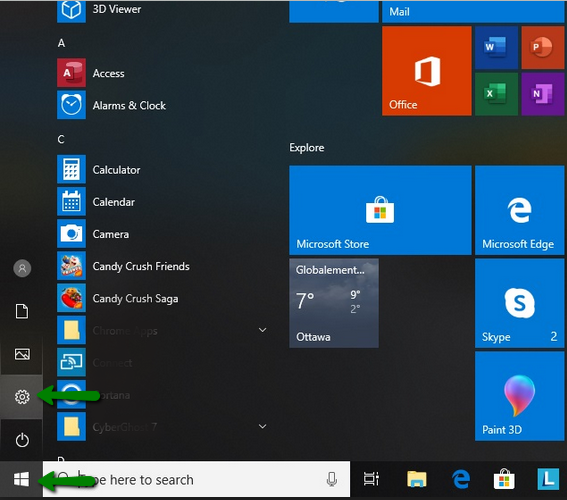The height and width of the screenshot is (500, 567).
Task: Click the letter A section header
Action: [x=61, y=43]
